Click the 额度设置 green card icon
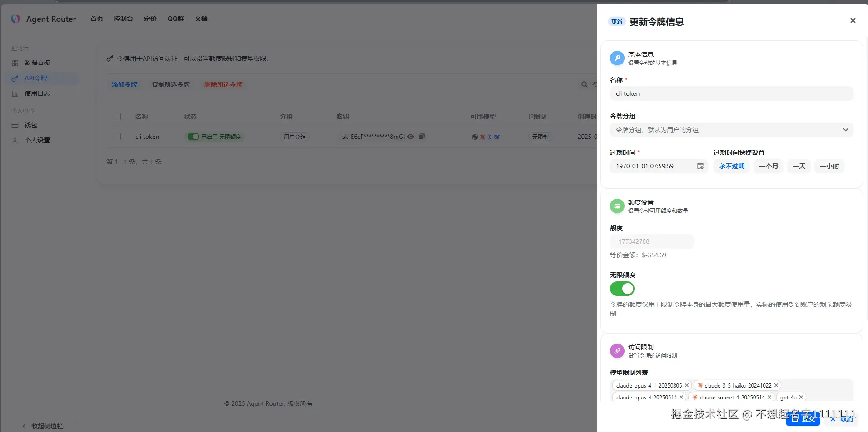Viewport: 868px width, 432px height. [x=617, y=206]
